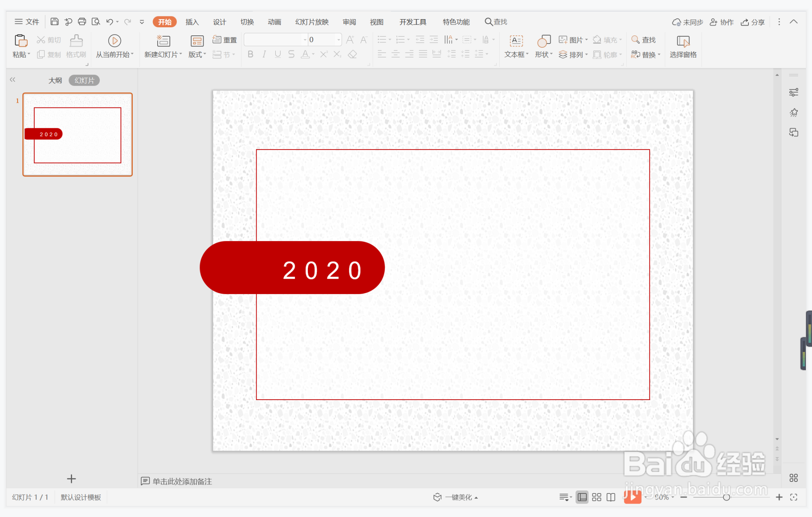
Task: Switch to slide sorter grid view
Action: coord(597,497)
